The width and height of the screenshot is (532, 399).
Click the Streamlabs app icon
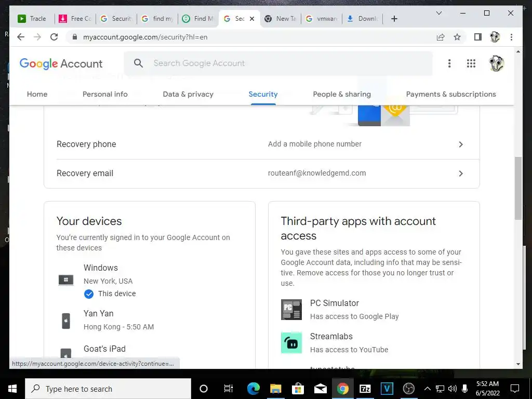pyautogui.click(x=291, y=343)
